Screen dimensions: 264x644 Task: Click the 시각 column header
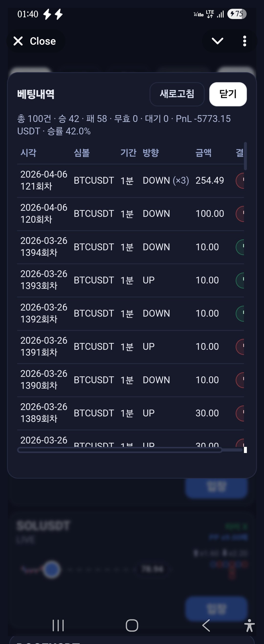(28, 152)
